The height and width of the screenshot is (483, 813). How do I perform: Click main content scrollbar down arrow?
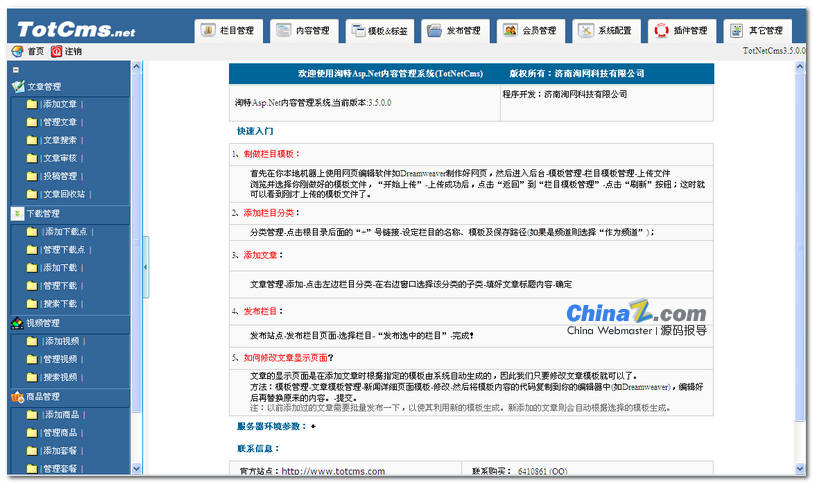tap(800, 468)
